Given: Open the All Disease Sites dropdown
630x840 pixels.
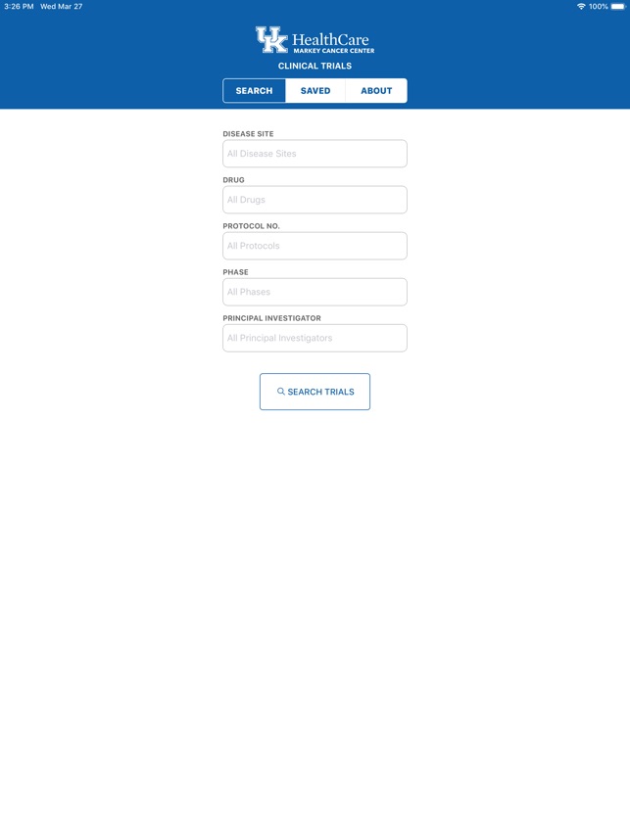Looking at the screenshot, I should click(x=315, y=154).
